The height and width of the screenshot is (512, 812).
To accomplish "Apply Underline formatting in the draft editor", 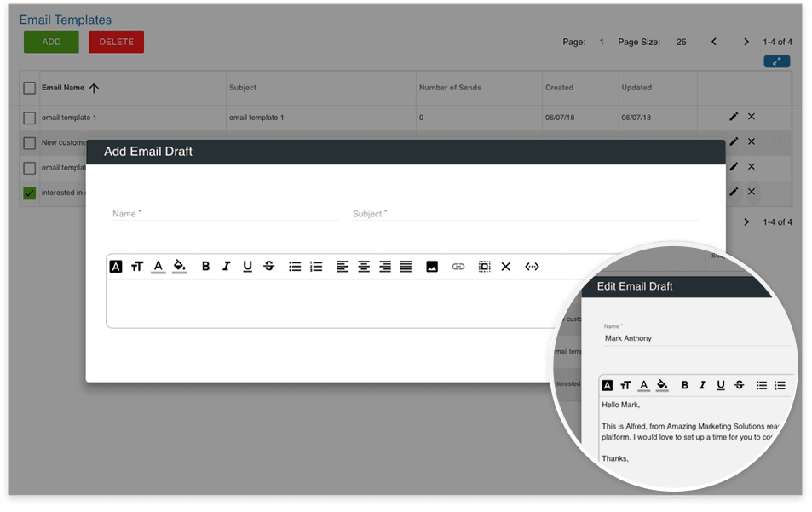I will tap(248, 267).
